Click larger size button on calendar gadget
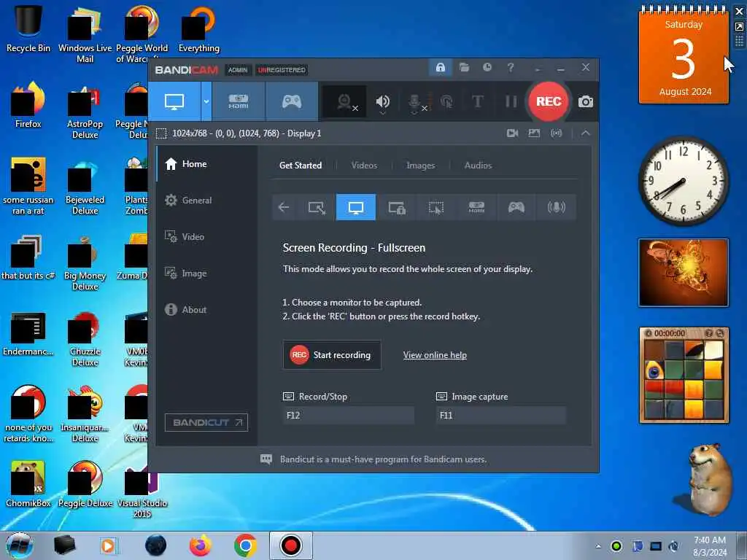 [740, 27]
